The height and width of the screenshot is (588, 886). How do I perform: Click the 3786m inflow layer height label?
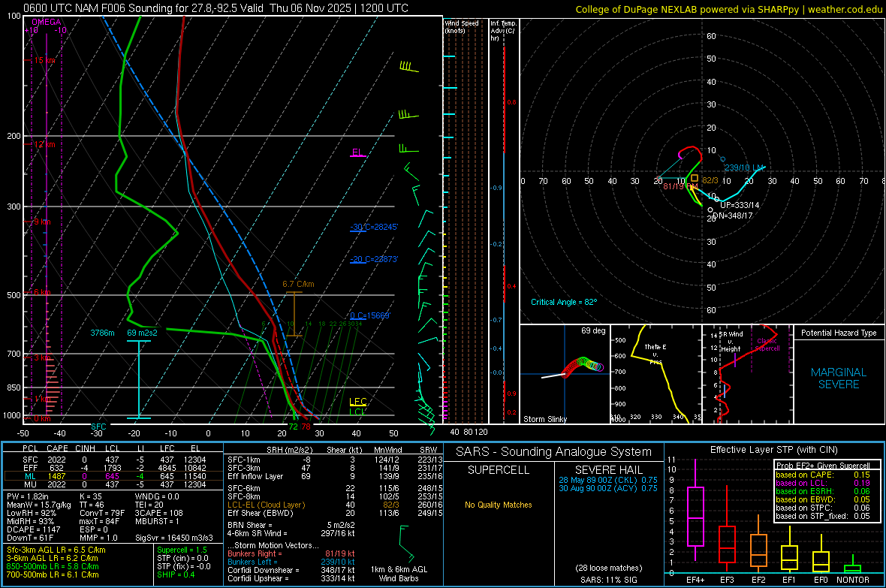point(102,333)
